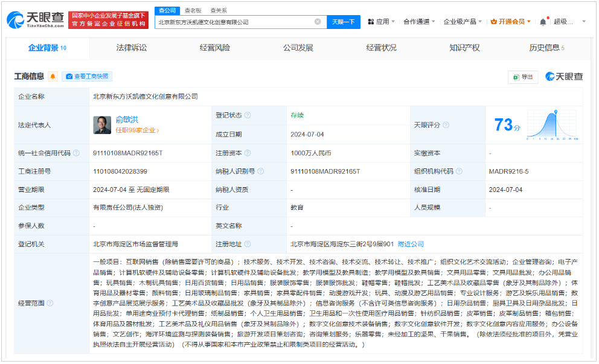This screenshot has height=364, width=599.
Task: Click the TianYanCha logo
Action: [x=36, y=19]
